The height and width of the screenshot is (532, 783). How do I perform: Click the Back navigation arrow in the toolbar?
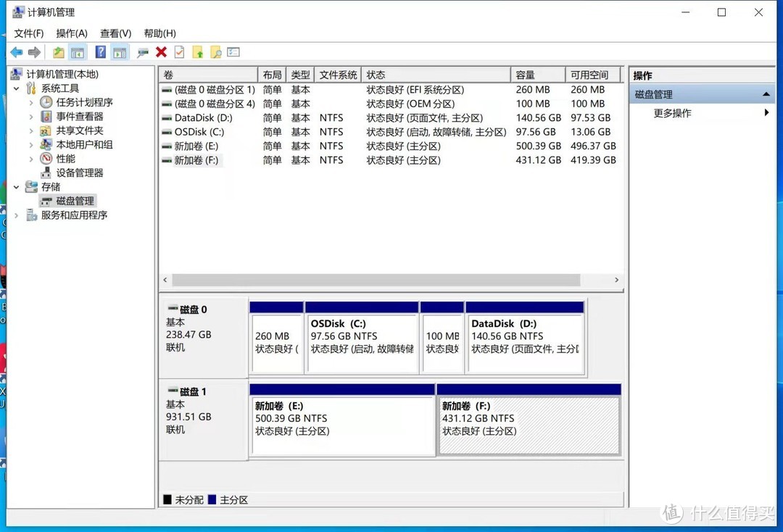coord(17,52)
